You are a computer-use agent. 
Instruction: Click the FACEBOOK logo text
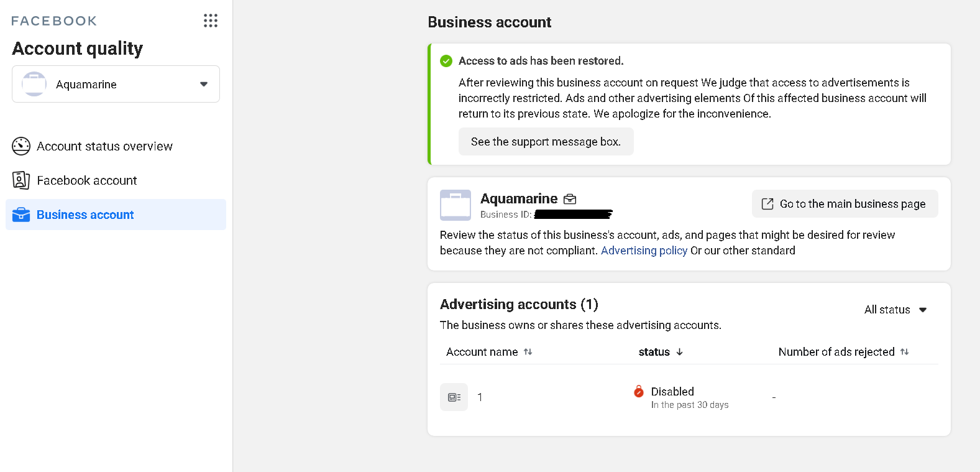pyautogui.click(x=54, y=21)
